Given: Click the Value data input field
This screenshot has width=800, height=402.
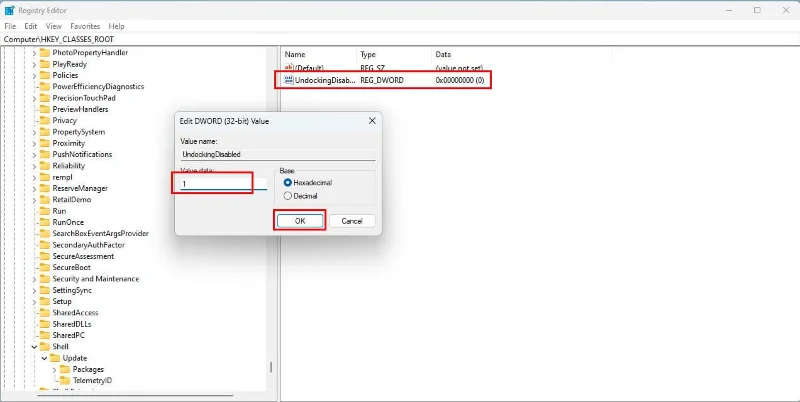Looking at the screenshot, I should pyautogui.click(x=223, y=184).
